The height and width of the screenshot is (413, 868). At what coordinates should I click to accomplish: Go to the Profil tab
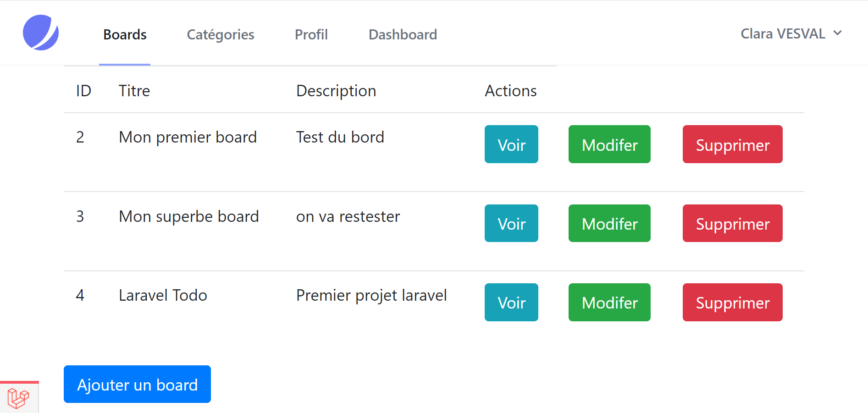(311, 34)
